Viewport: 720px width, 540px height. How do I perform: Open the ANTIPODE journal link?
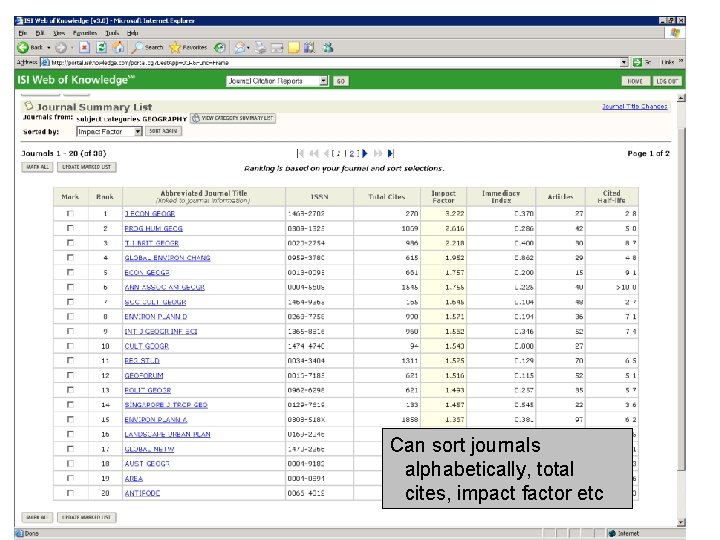(142, 493)
